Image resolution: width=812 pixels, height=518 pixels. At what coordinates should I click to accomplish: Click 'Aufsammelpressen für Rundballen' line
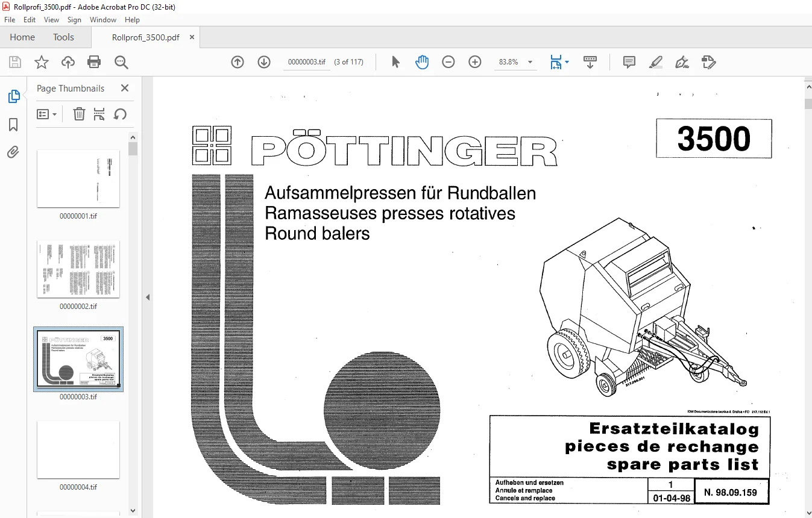pos(400,193)
